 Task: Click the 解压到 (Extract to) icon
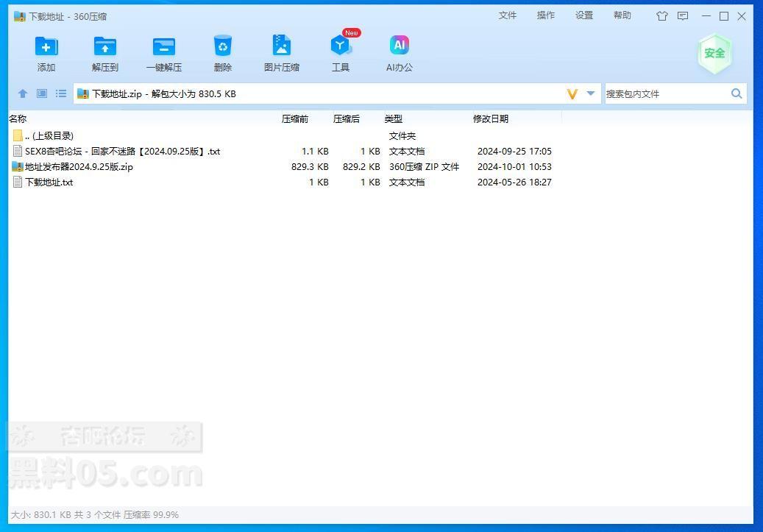[x=104, y=47]
